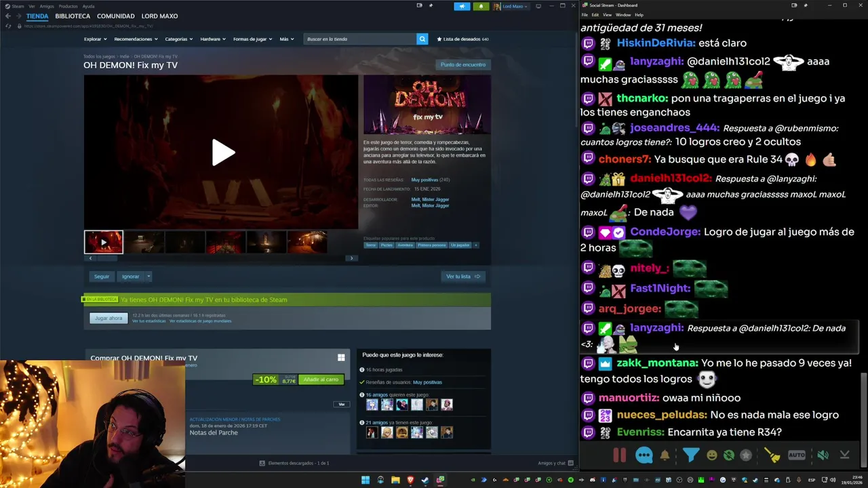Open the Brave browser from taskbar
Viewport: 868px width, 488px height.
(410, 480)
